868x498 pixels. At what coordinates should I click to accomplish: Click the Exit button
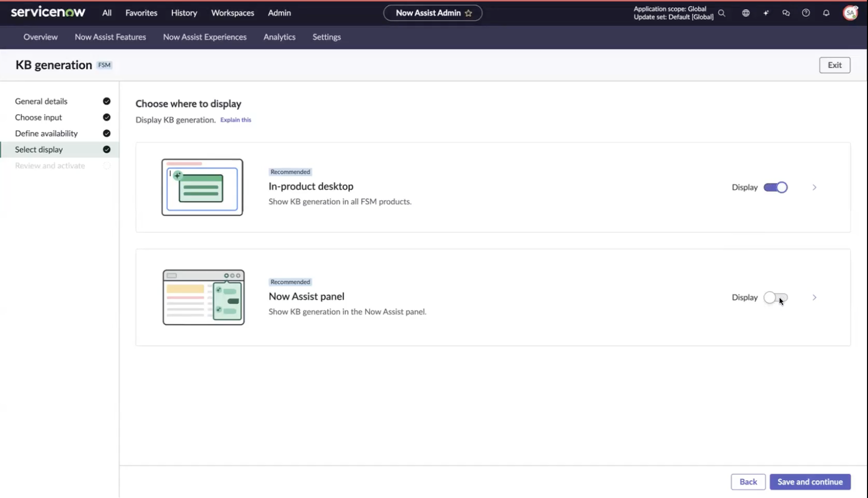pos(834,65)
